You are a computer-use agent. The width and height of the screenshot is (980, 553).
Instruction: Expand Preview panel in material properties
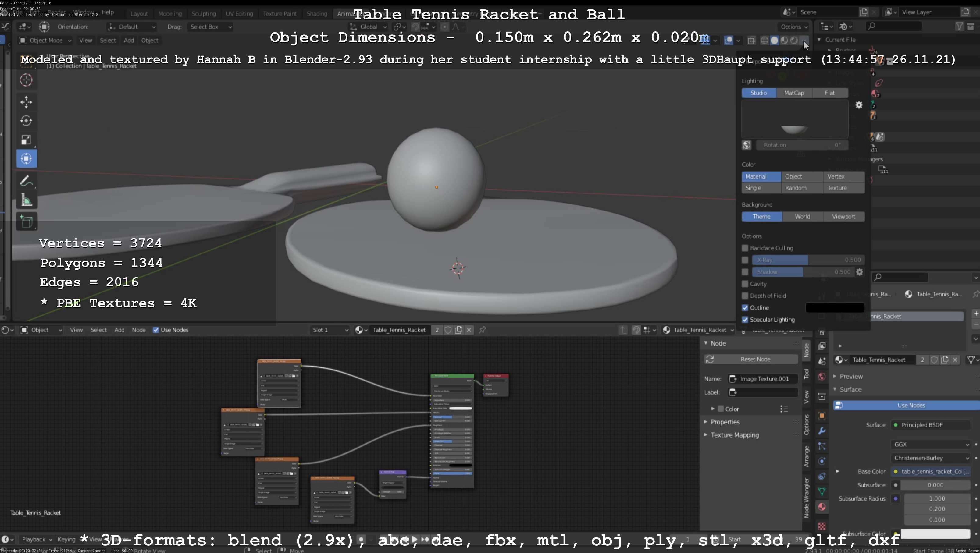tap(851, 376)
